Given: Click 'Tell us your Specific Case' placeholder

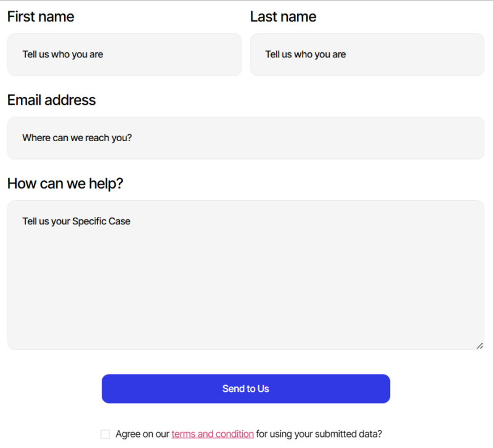Looking at the screenshot, I should click(76, 221).
